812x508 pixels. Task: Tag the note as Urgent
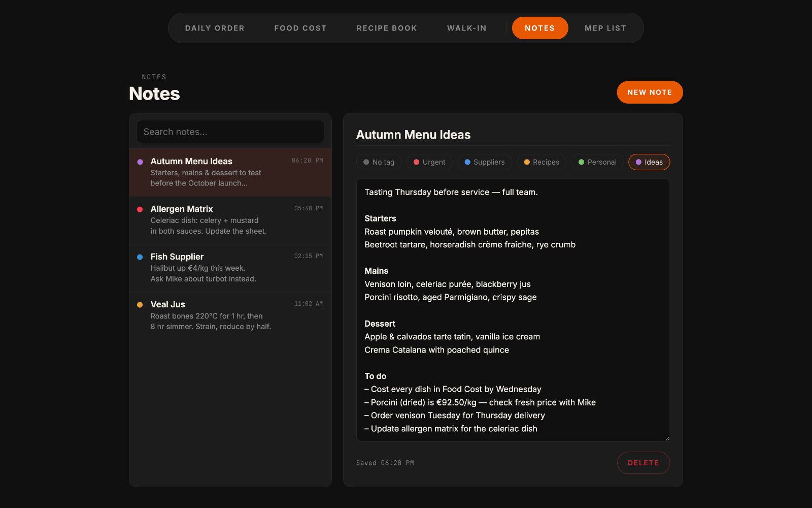point(429,162)
